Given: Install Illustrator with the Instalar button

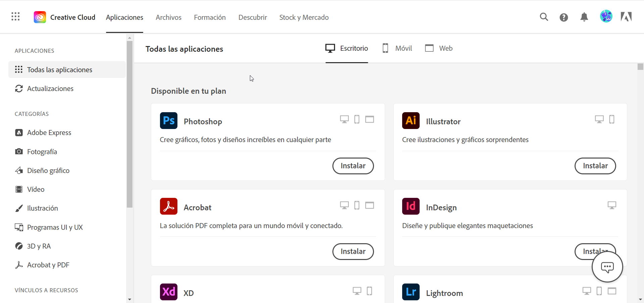Looking at the screenshot, I should pos(595,166).
